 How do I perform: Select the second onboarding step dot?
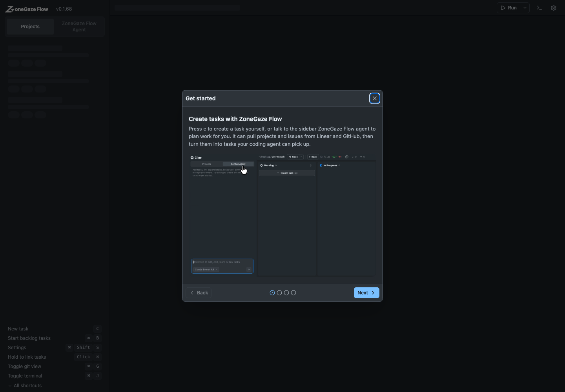(279, 293)
